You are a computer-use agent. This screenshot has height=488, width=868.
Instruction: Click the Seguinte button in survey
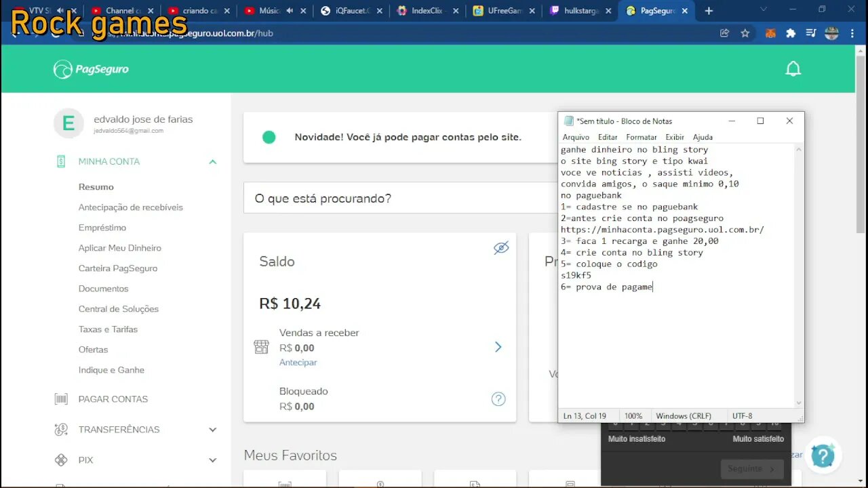752,469
